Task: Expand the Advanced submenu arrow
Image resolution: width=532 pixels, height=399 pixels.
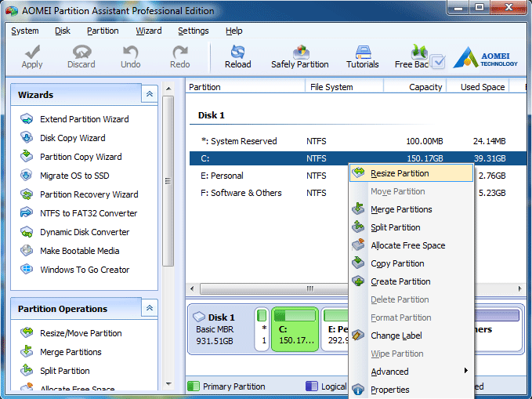Action: [466, 371]
